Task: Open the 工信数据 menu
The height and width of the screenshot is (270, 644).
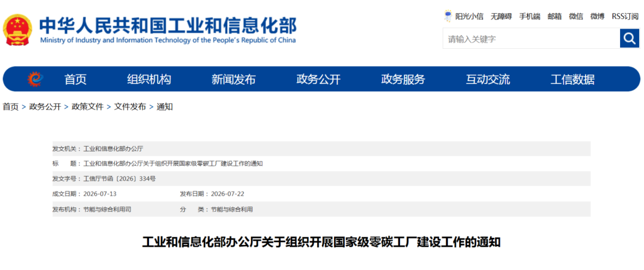Action: [572, 79]
